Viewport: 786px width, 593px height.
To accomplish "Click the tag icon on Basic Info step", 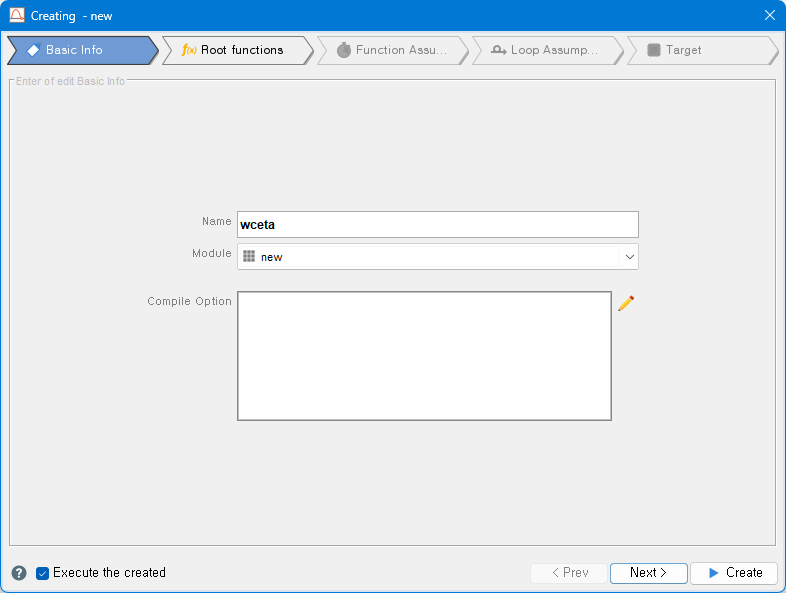I will tap(33, 50).
